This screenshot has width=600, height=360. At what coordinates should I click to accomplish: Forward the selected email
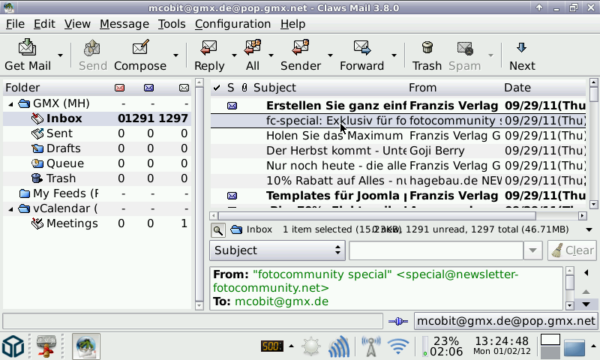tap(362, 55)
